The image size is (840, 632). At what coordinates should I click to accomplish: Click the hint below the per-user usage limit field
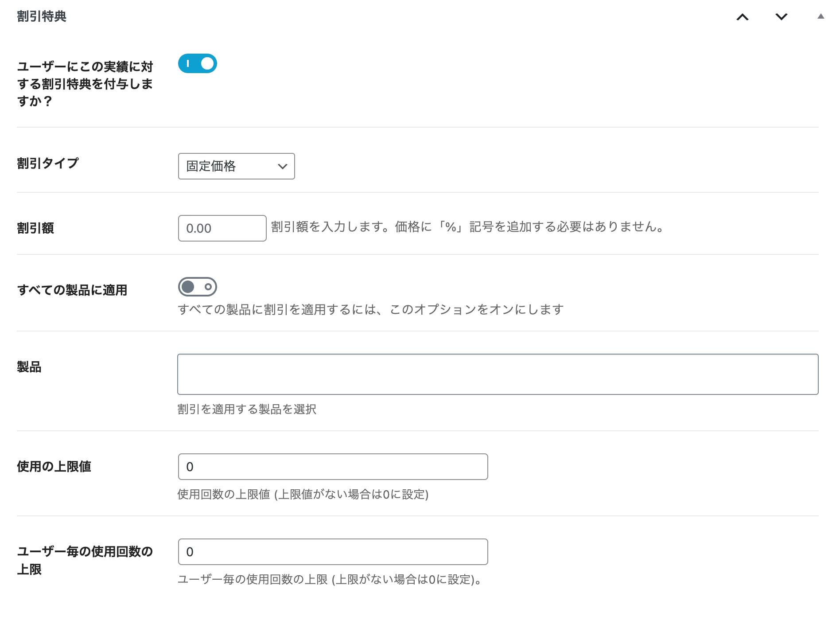point(330,579)
